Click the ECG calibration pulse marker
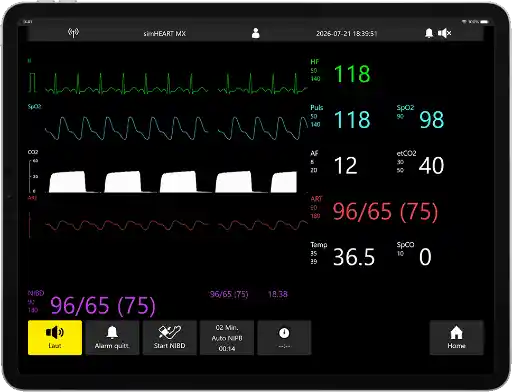Viewport: 512px width, 392px height. [32, 82]
